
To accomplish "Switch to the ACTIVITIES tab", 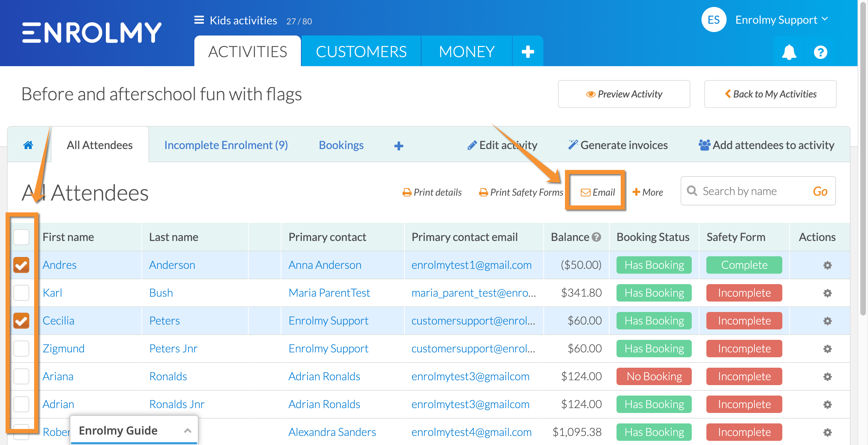I will coord(248,52).
